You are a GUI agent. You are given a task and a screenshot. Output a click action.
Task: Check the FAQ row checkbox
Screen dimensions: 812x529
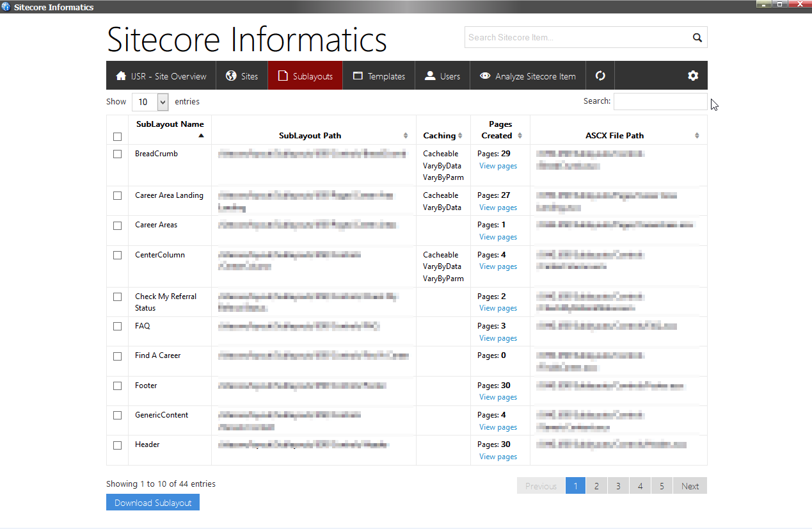[117, 326]
